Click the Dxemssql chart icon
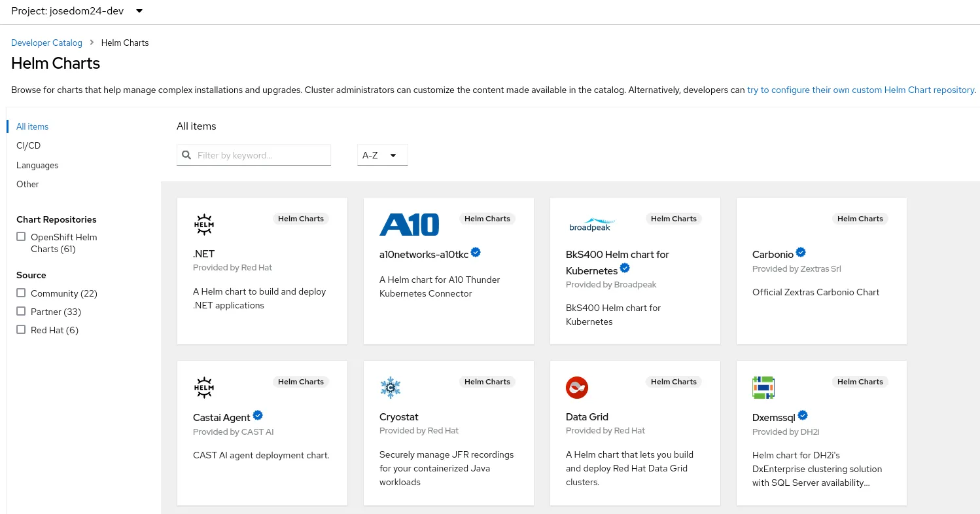This screenshot has width=980, height=514. coord(763,388)
